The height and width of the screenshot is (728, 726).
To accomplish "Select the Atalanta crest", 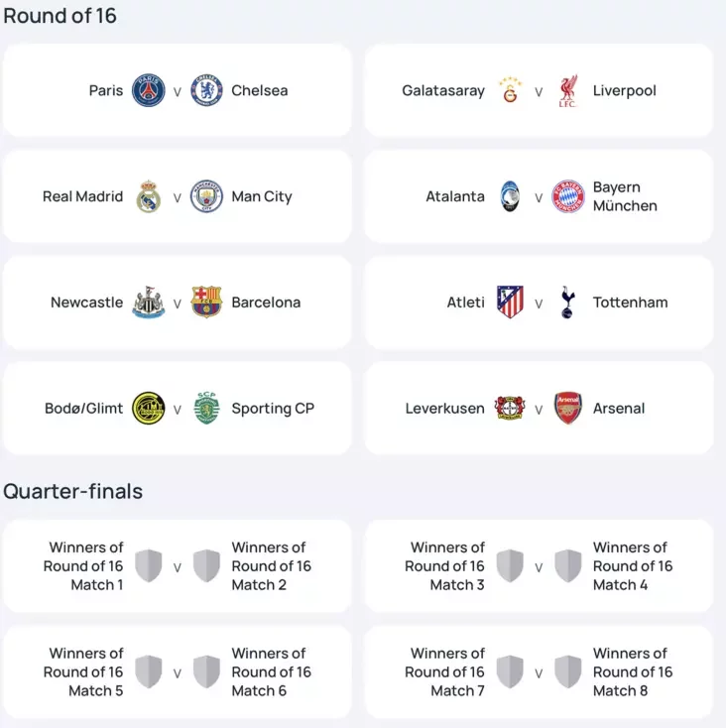I will tap(510, 196).
